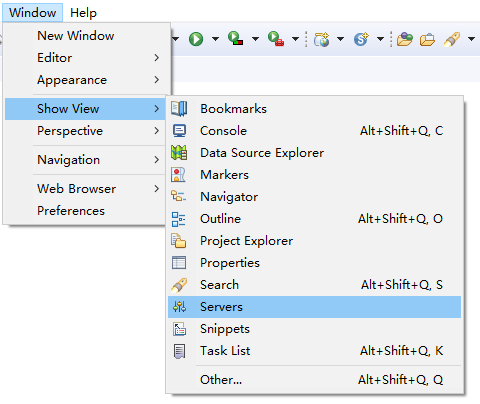Click the Markers icon

pos(178,175)
